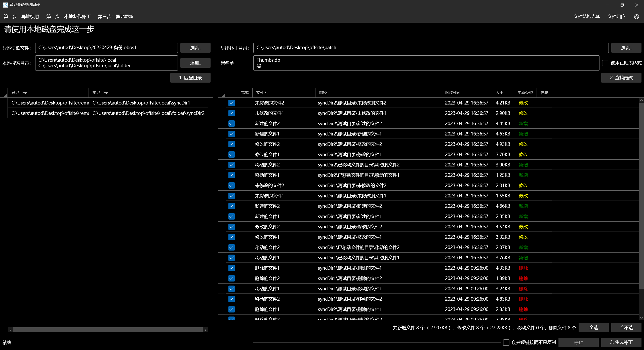Sort by 文件名 column header

click(x=284, y=92)
